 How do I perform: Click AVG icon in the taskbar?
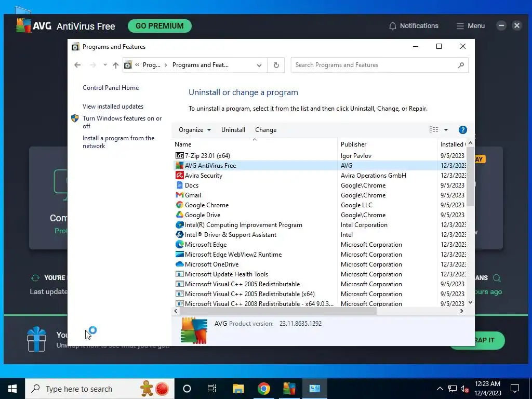289,389
